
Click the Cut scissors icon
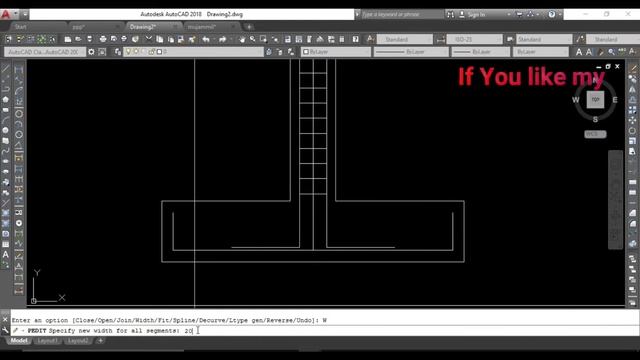149,39
